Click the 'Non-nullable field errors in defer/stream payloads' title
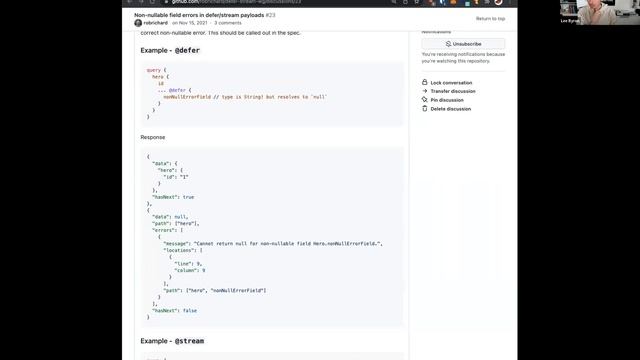Screen dimensions: 640x360 pyautogui.click(x=199, y=15)
